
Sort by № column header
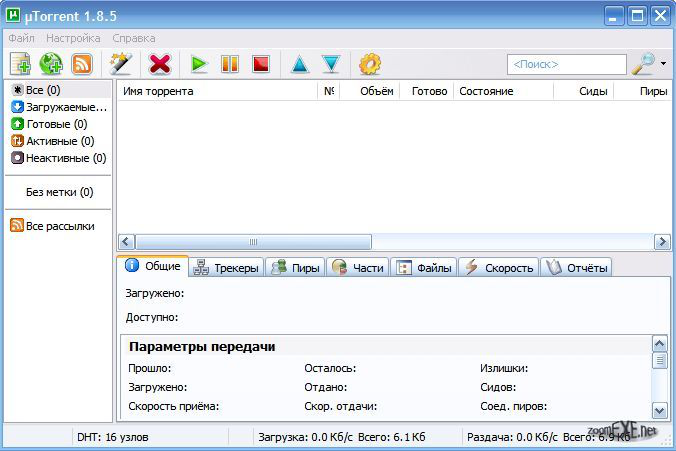[x=329, y=91]
